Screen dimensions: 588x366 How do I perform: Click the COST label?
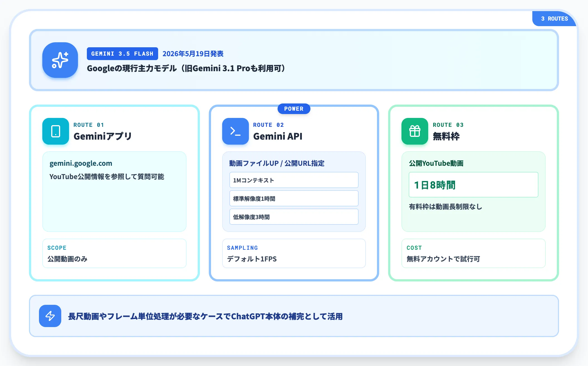click(x=414, y=248)
